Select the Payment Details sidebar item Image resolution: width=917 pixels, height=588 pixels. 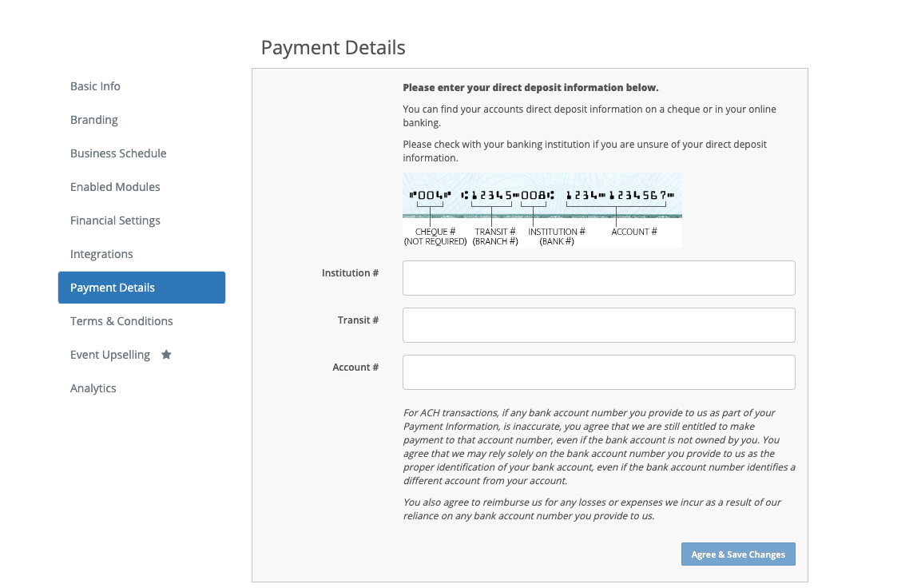141,288
